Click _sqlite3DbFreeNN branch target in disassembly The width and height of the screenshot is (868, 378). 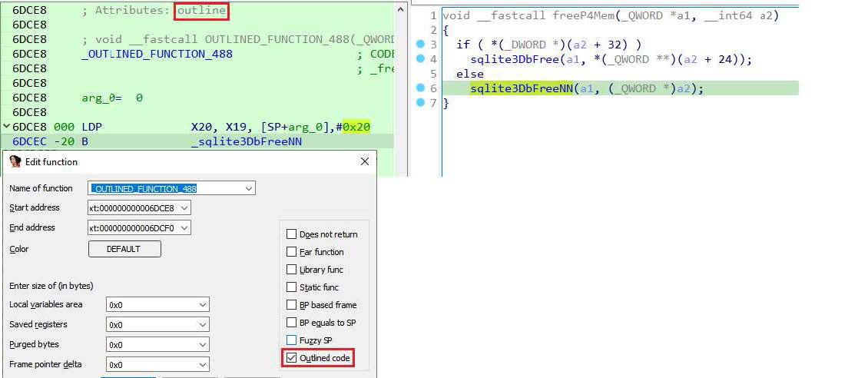coord(247,141)
